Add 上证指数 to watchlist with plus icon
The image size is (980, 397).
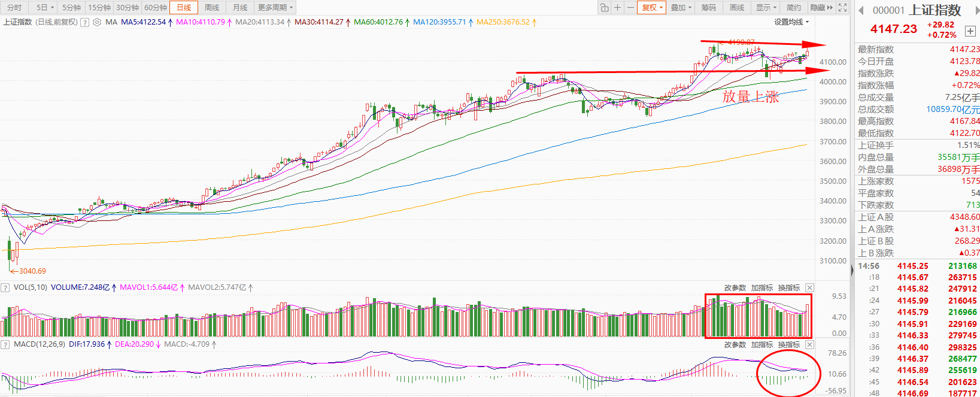(970, 31)
